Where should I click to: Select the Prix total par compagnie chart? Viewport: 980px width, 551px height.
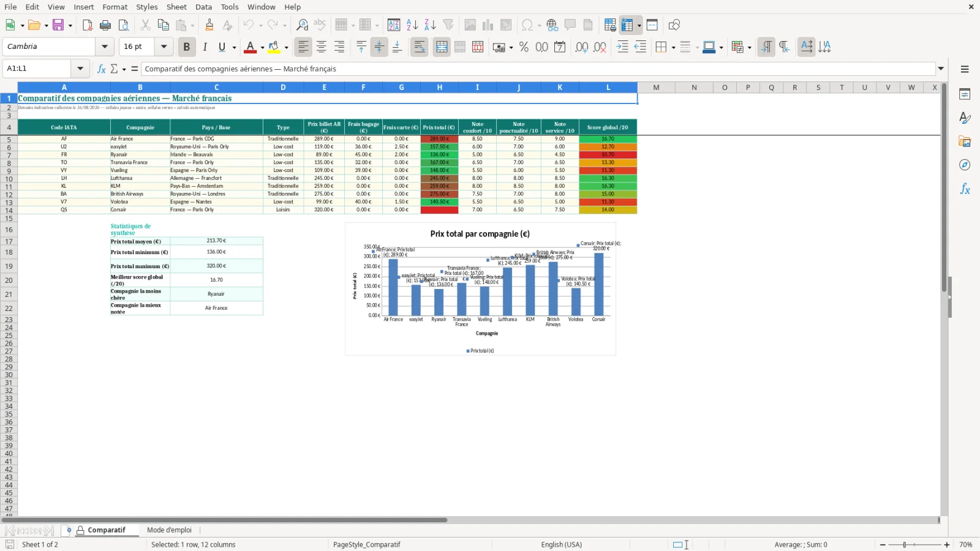(x=480, y=289)
